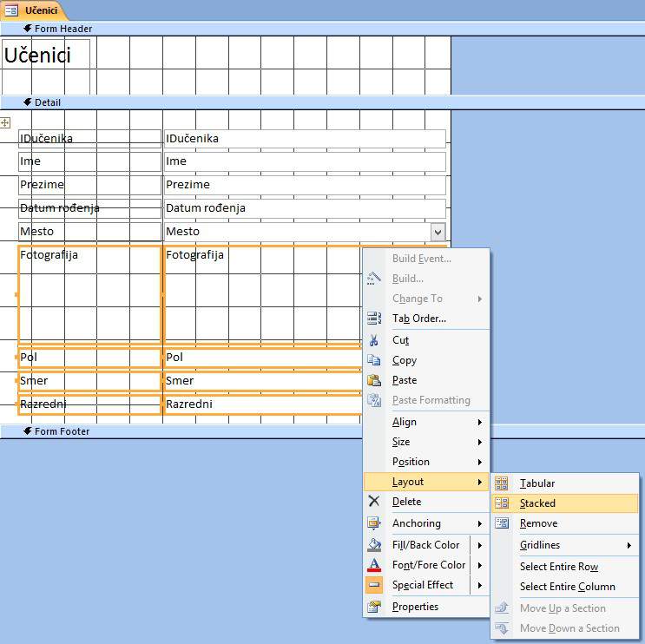The image size is (645, 644).
Task: Click the Move Down a Section icon
Action: [x=501, y=628]
